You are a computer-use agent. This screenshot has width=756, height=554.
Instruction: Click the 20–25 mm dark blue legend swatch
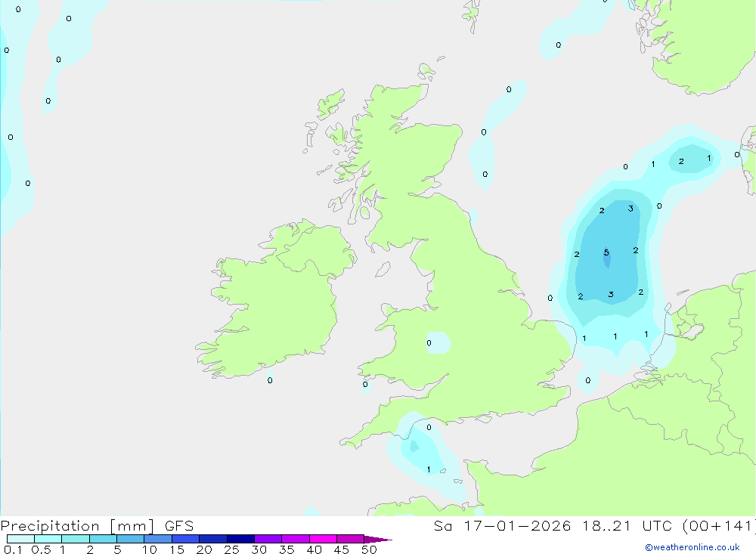click(x=213, y=539)
